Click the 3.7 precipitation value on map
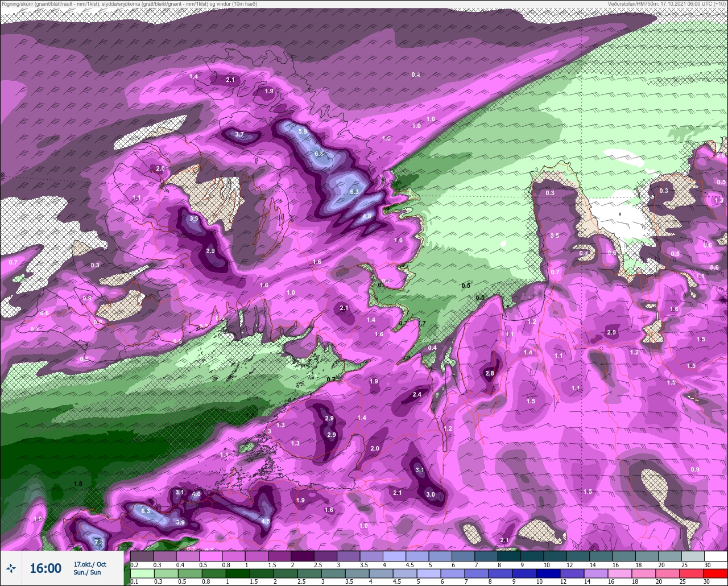728x586 pixels. coord(239,135)
